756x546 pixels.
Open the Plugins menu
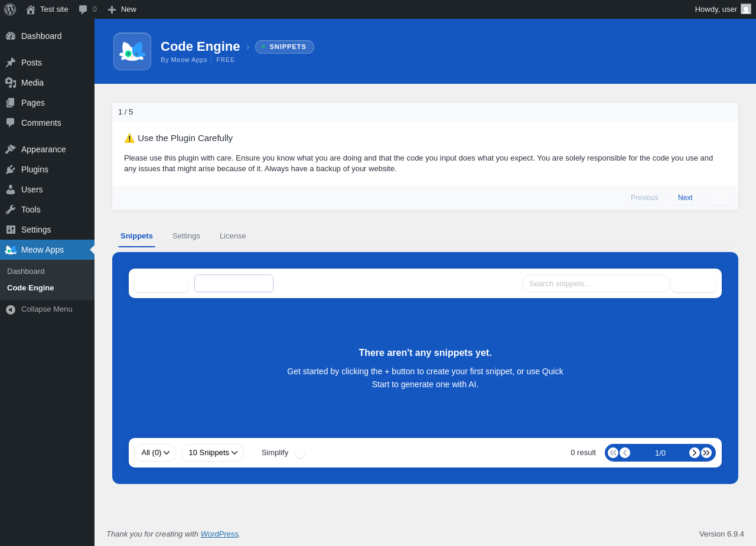click(x=47, y=169)
